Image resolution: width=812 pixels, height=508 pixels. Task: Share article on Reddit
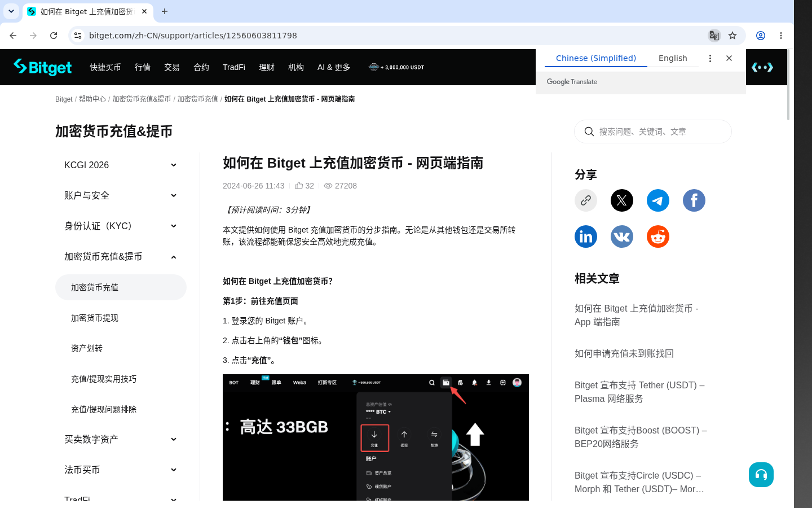(658, 237)
